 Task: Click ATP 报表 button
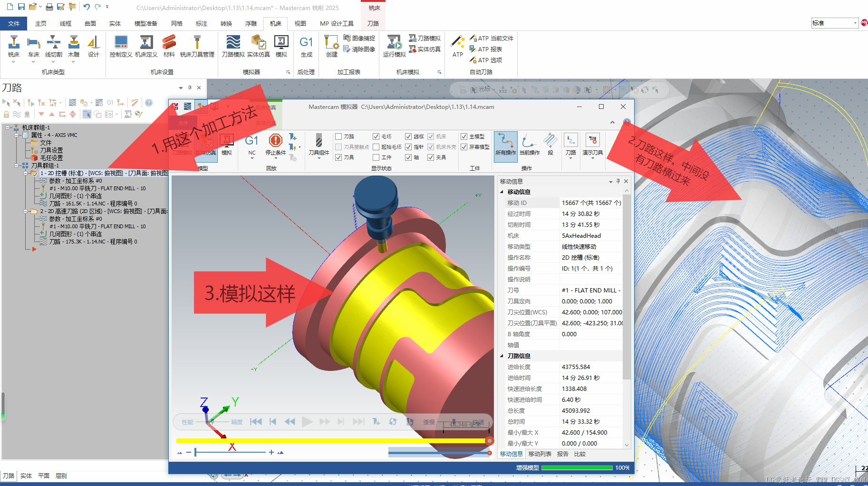point(486,49)
